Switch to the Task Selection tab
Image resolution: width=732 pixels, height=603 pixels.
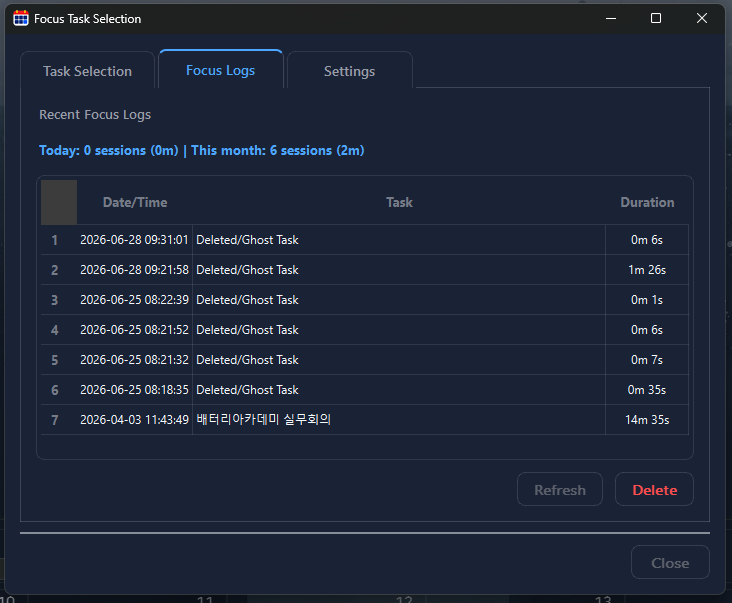(87, 71)
